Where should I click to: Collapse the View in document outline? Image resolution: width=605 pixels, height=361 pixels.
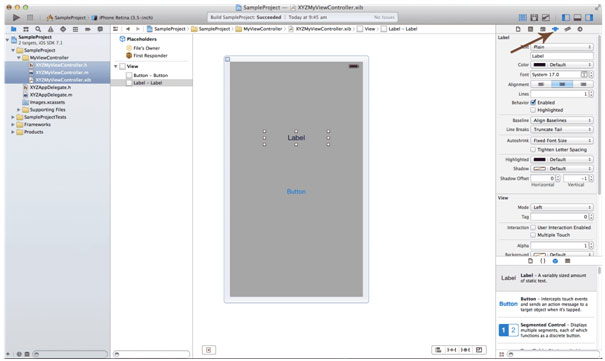point(115,66)
